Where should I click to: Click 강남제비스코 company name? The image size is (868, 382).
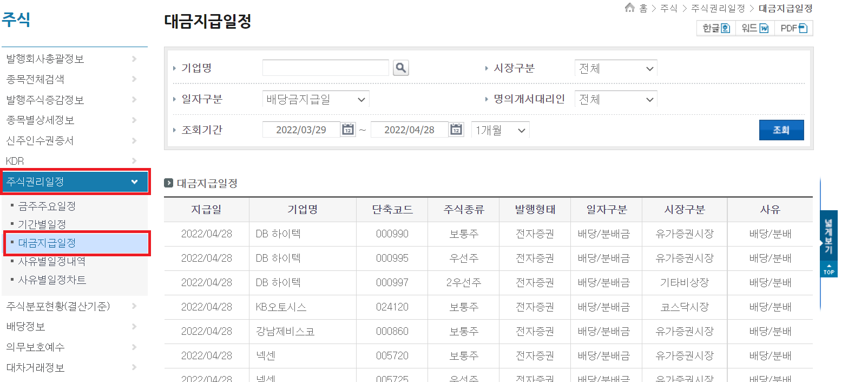pos(285,332)
